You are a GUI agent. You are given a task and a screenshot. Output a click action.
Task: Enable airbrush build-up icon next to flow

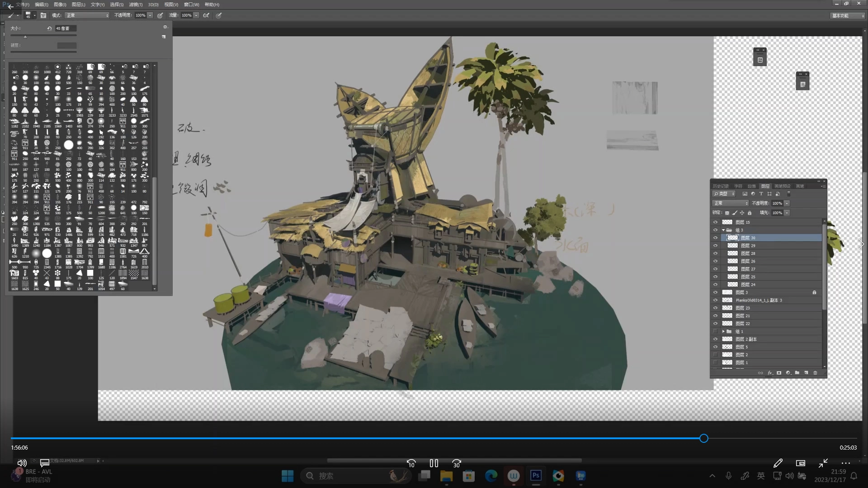click(206, 15)
